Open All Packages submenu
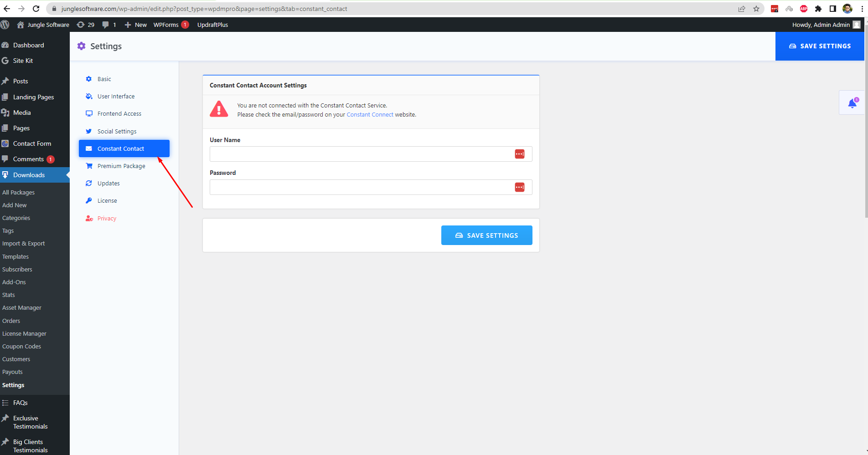This screenshot has width=868, height=455. pos(18,192)
